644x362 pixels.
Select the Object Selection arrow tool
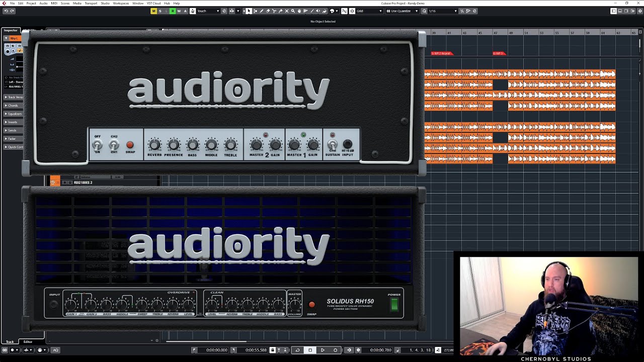249,11
